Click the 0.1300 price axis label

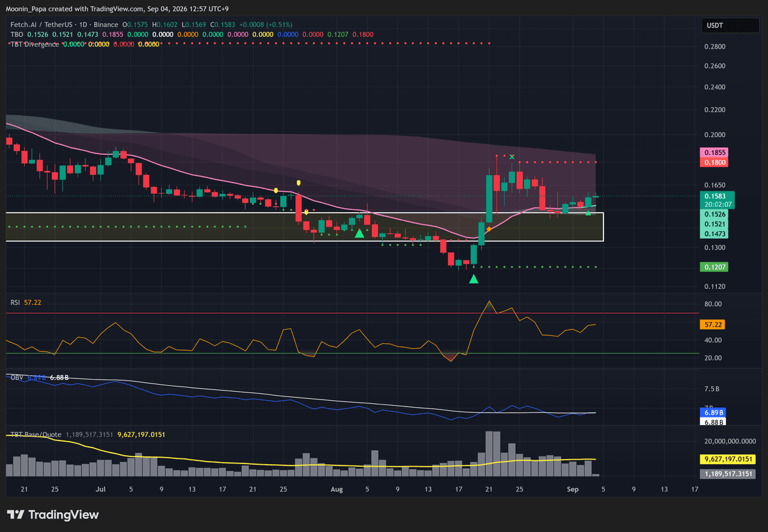coord(714,247)
